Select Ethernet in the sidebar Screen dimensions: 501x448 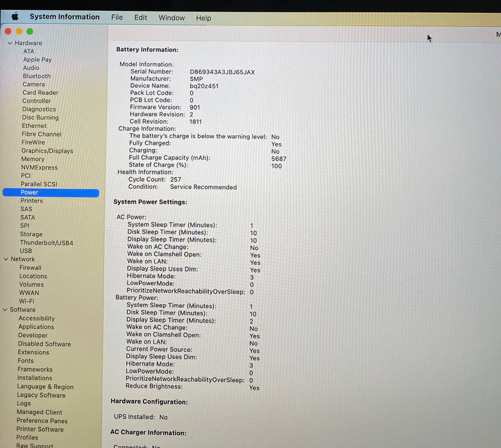(x=34, y=125)
